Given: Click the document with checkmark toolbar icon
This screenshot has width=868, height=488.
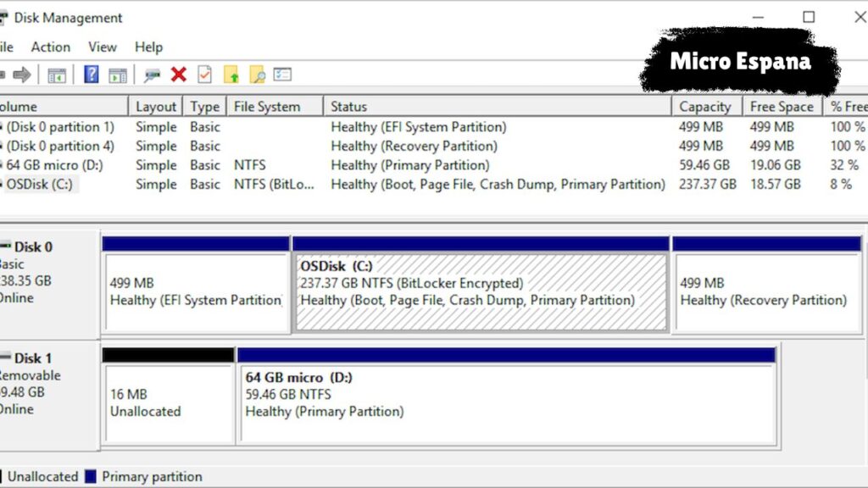Looking at the screenshot, I should click(x=204, y=75).
